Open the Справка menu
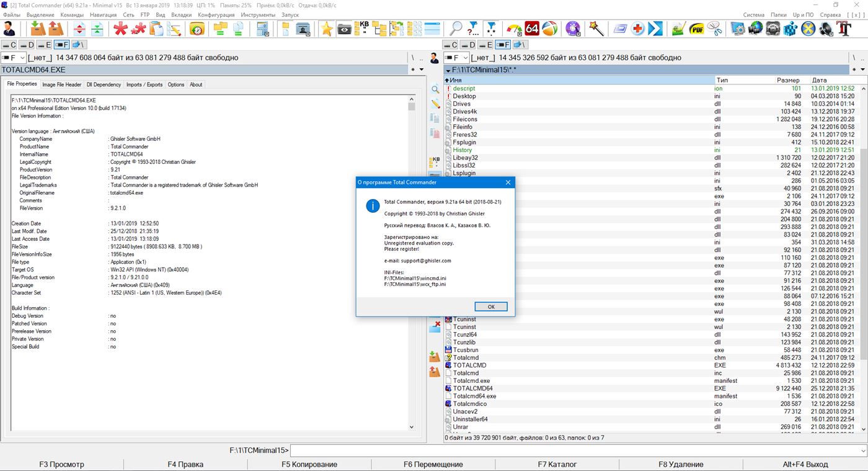 830,14
